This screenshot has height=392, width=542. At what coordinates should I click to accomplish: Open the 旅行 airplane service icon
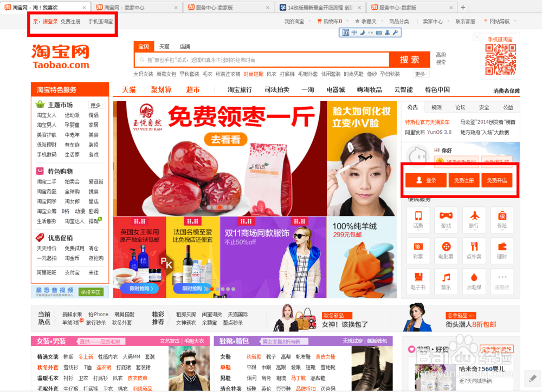(x=474, y=219)
